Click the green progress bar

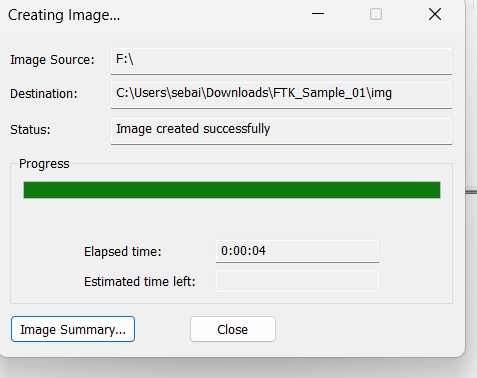point(232,190)
